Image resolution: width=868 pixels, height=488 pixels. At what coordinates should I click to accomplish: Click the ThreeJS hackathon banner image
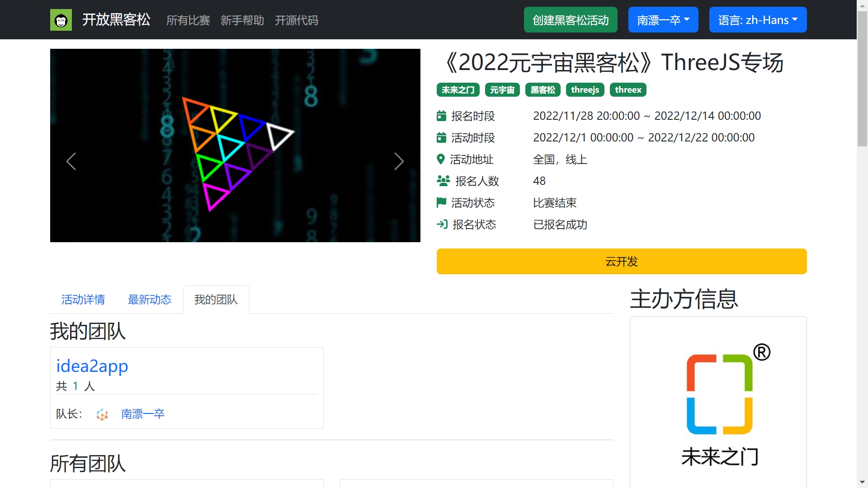(235, 145)
